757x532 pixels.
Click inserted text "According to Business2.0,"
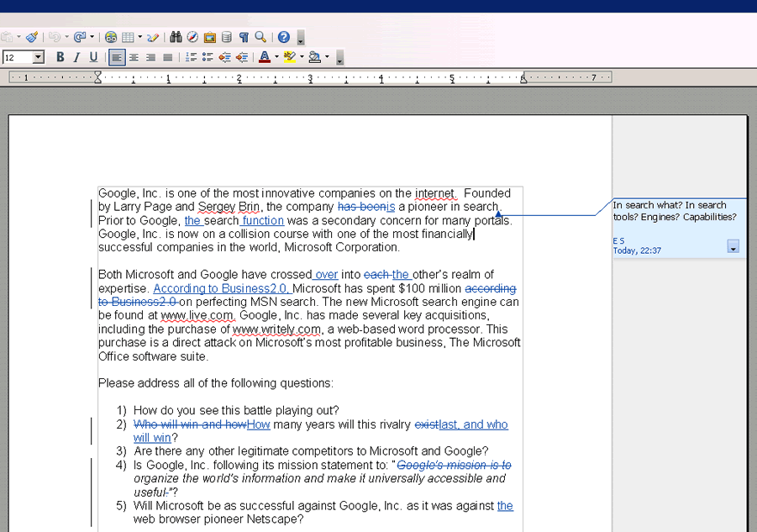pyautogui.click(x=222, y=288)
